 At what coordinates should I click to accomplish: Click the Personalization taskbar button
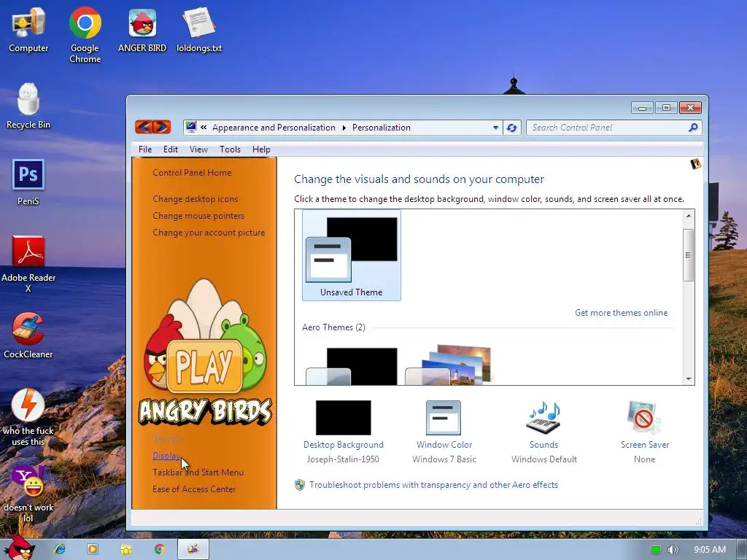(x=193, y=549)
